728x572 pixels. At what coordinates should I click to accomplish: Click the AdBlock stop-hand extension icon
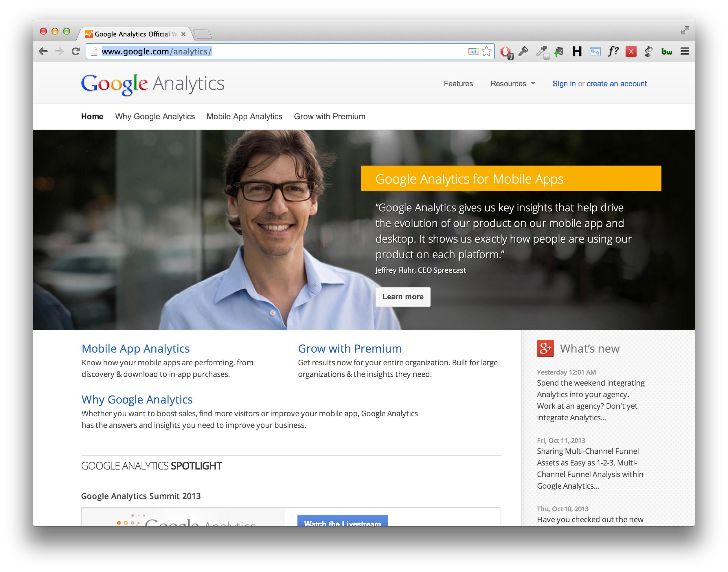click(x=505, y=52)
